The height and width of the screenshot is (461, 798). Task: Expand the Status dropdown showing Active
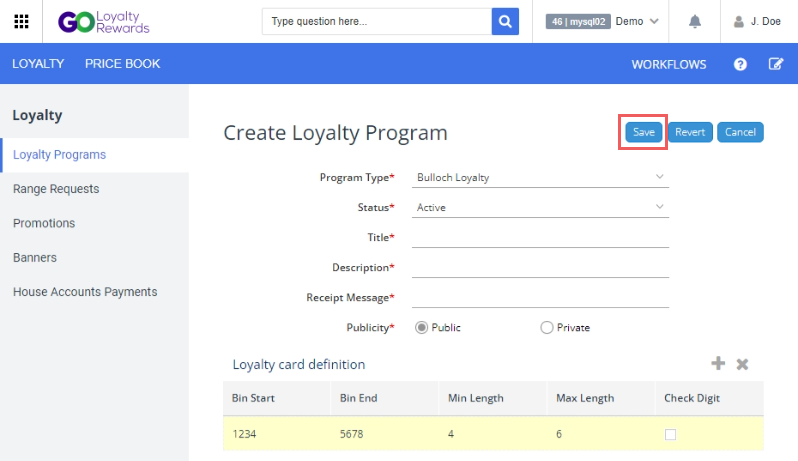click(540, 207)
